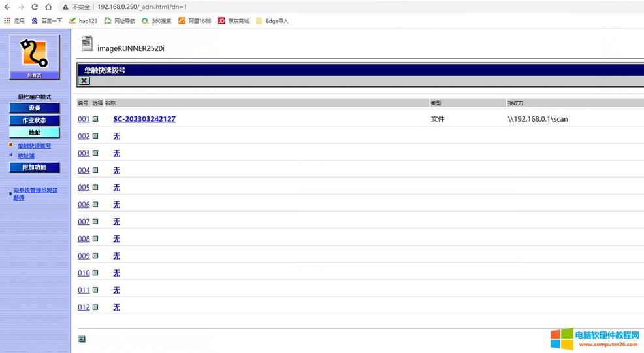Open number link 008
Viewport: 644px width, 353px height.
(84, 239)
